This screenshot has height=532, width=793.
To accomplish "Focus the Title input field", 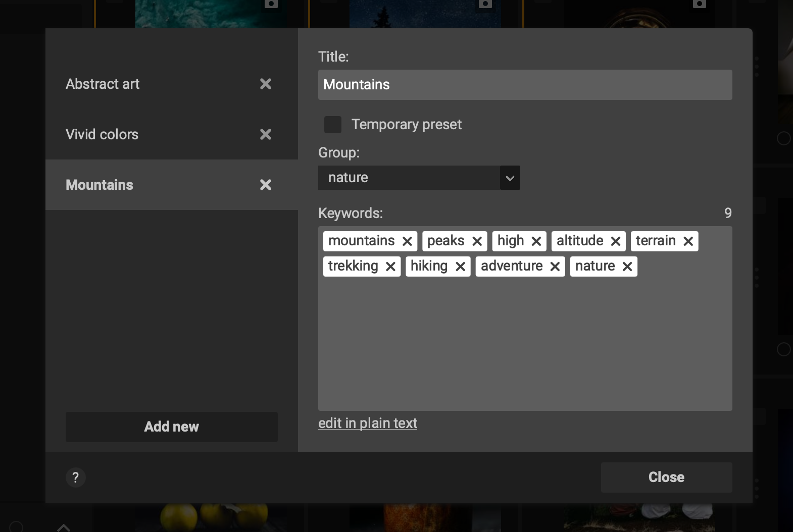I will coord(525,85).
